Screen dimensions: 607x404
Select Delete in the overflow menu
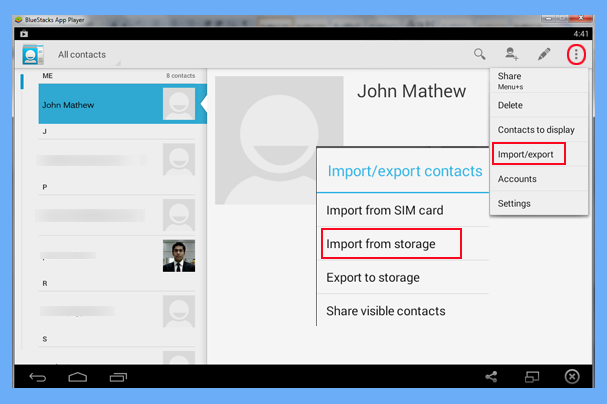510,105
